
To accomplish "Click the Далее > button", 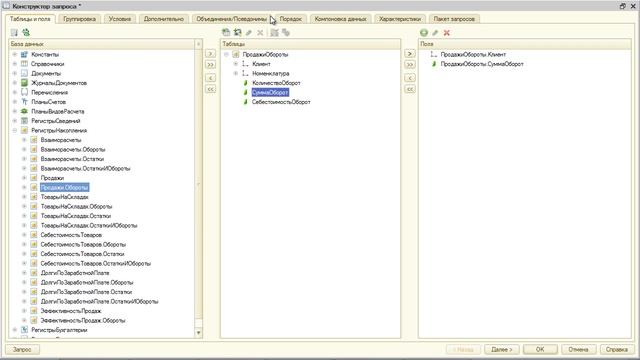I will click(502, 349).
